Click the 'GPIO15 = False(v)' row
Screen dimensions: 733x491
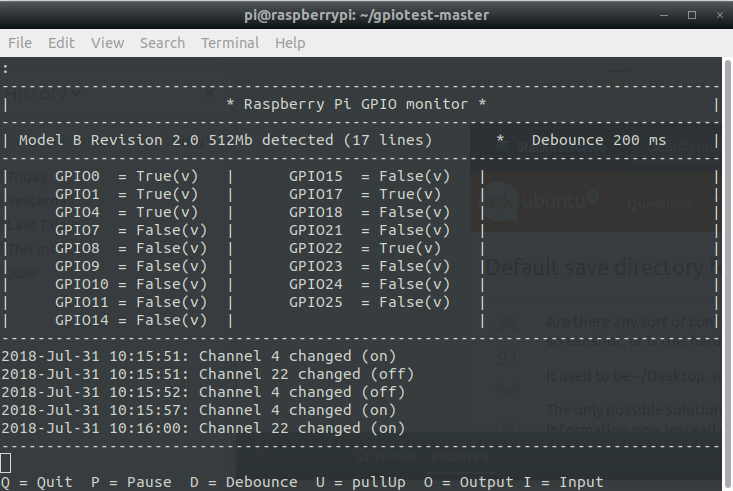pos(369,176)
